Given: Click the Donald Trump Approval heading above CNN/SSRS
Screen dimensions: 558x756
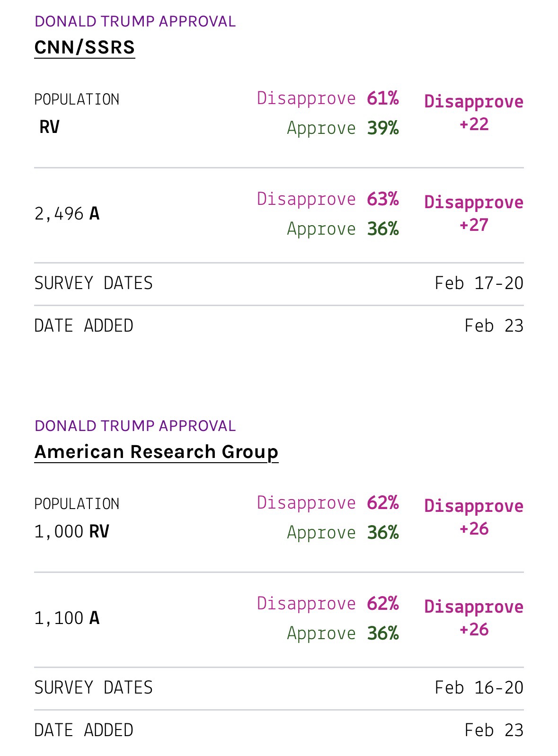Looking at the screenshot, I should (135, 21).
